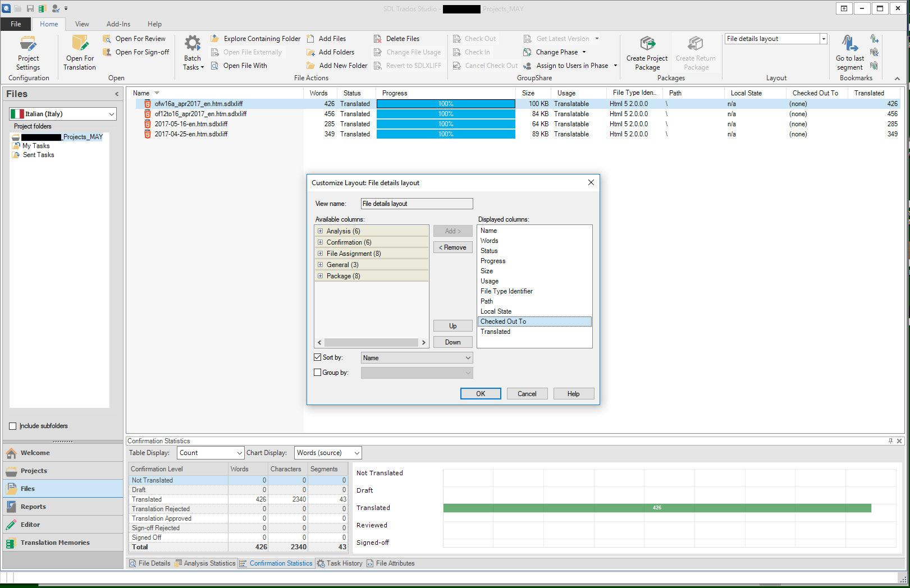
Task: Open the Welcome view
Action: pyautogui.click(x=63, y=453)
